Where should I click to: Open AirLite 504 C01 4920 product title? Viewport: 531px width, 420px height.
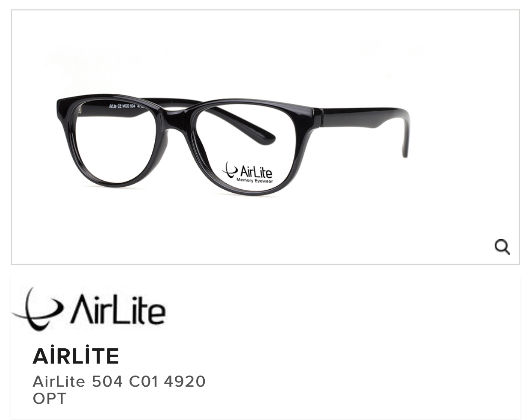point(119,381)
